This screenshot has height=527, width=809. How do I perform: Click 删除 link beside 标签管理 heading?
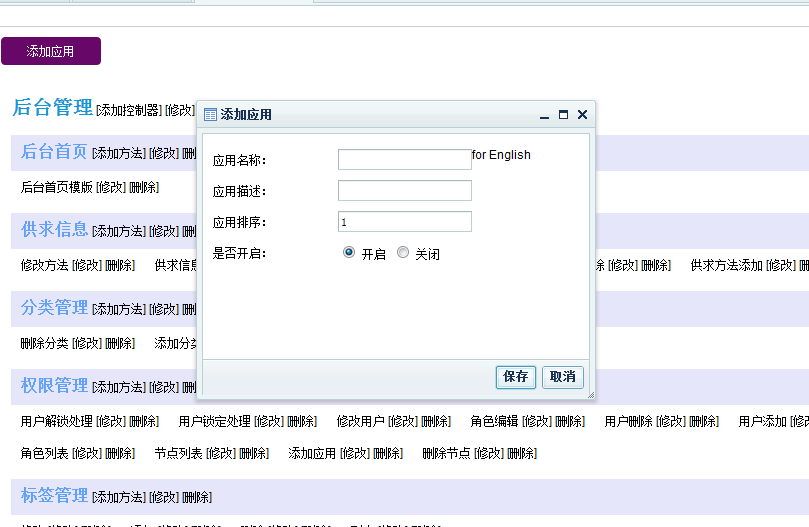pyautogui.click(x=197, y=497)
